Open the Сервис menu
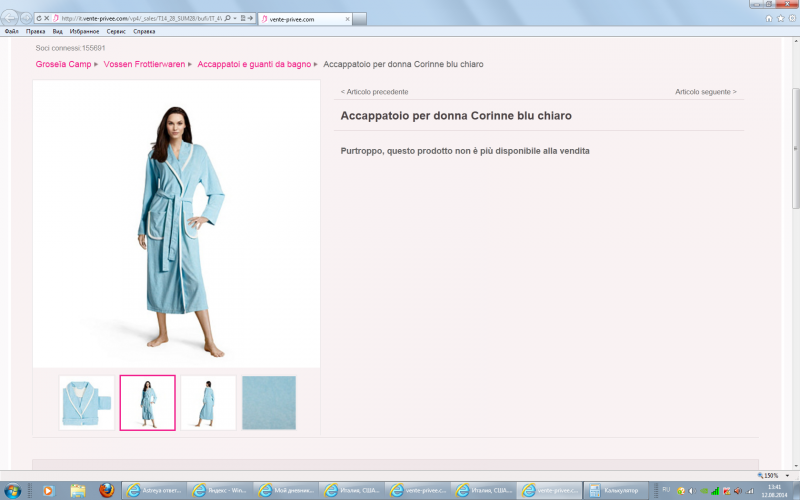Image resolution: width=800 pixels, height=500 pixels. (x=116, y=31)
